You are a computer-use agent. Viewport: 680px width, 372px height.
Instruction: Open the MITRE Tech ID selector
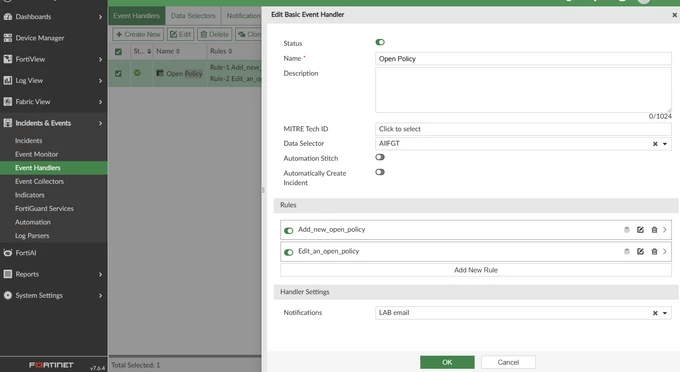coord(523,129)
